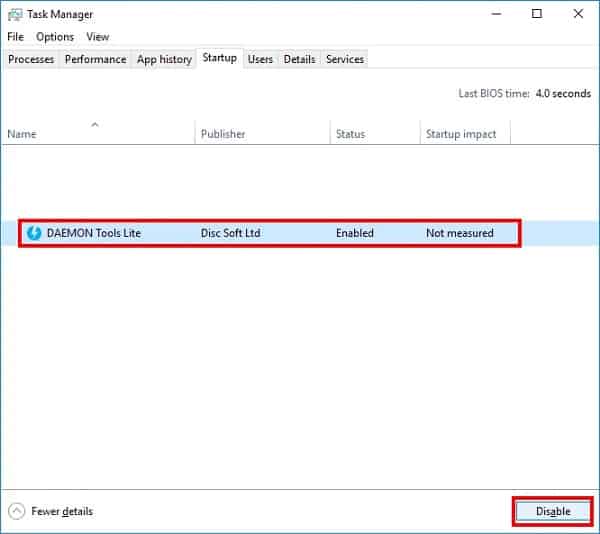This screenshot has width=600, height=534.
Task: Minimize the Task Manager window
Action: (496, 14)
